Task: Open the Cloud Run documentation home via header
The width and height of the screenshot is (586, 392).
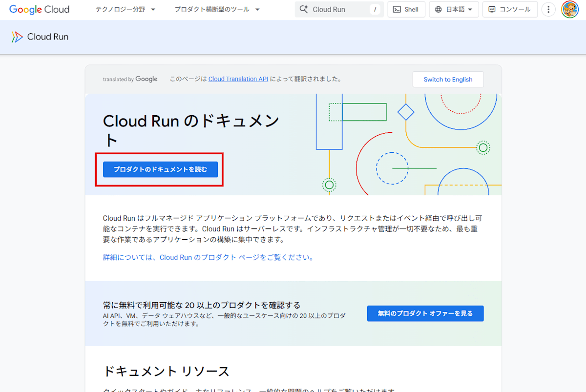Action: [x=47, y=37]
